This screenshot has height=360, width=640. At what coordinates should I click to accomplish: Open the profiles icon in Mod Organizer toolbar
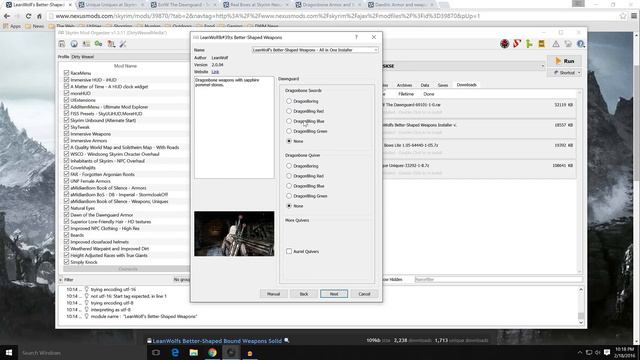(86, 44)
